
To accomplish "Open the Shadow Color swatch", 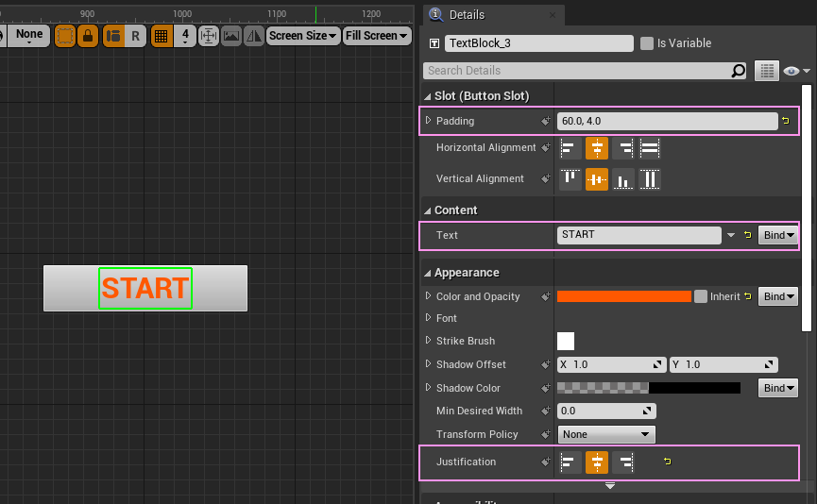I will click(649, 388).
